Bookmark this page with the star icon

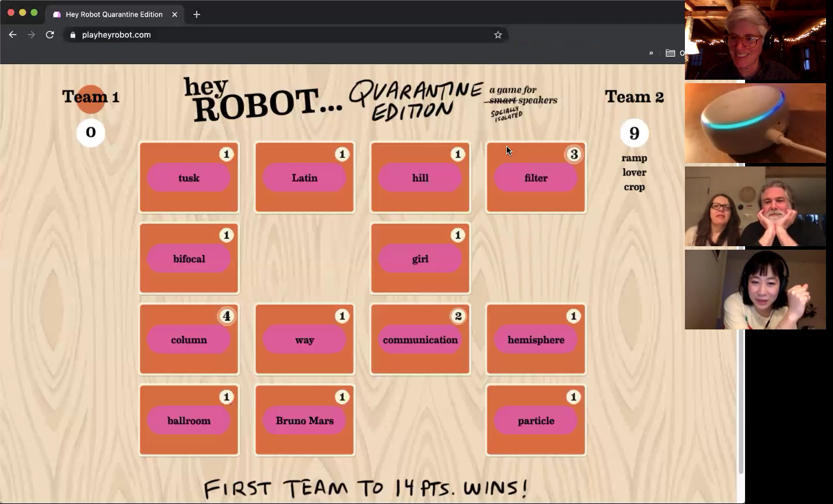pos(497,35)
